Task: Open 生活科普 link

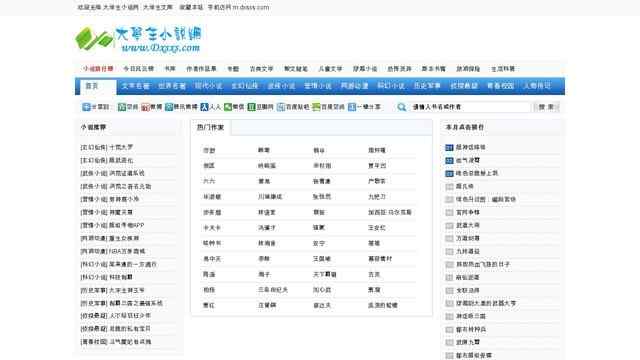Action: [503, 69]
